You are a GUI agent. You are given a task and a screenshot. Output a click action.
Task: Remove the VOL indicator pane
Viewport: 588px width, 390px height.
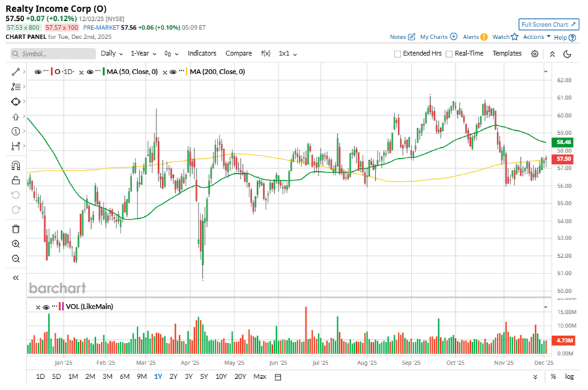coord(38,307)
